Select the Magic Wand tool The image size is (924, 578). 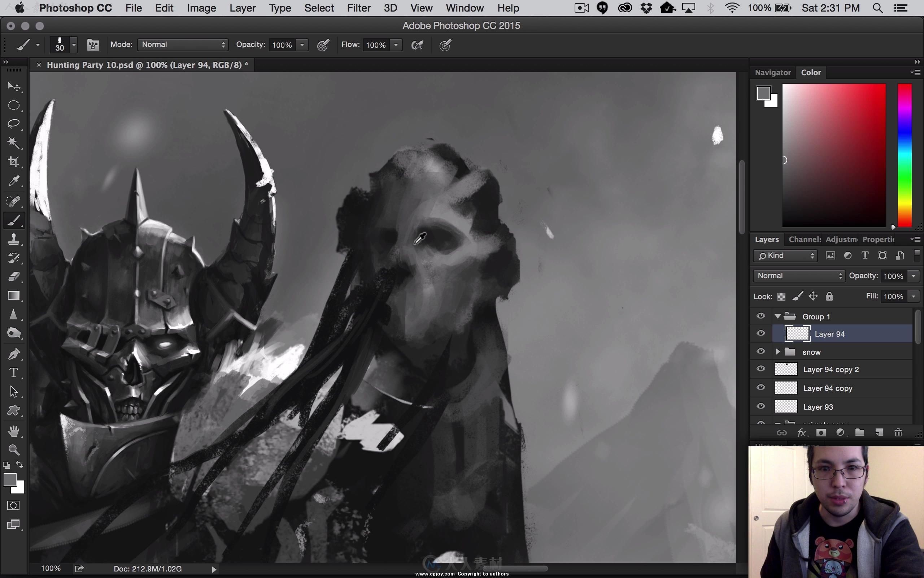[14, 143]
